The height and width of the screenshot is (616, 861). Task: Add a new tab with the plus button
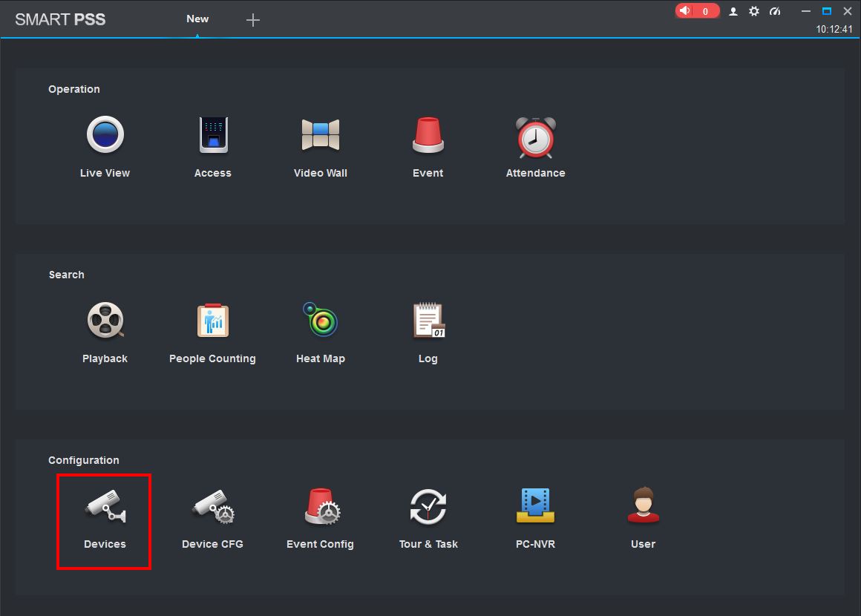click(x=252, y=20)
